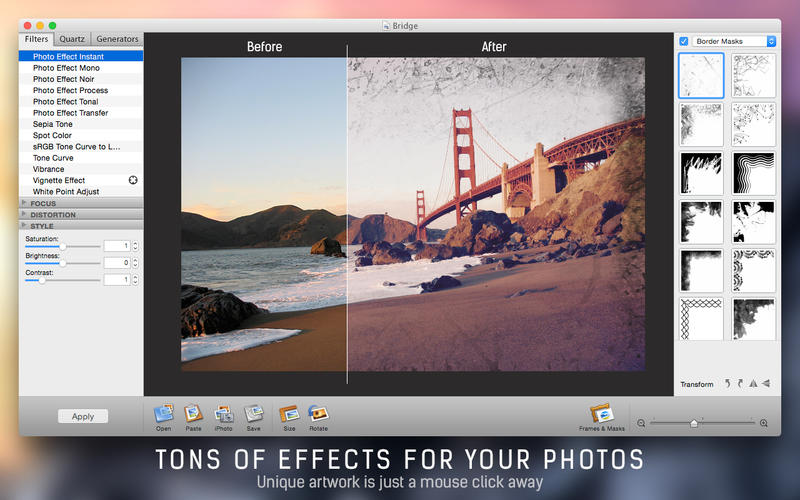800x500 pixels.
Task: Switch to the Quartz tab
Action: click(x=72, y=39)
